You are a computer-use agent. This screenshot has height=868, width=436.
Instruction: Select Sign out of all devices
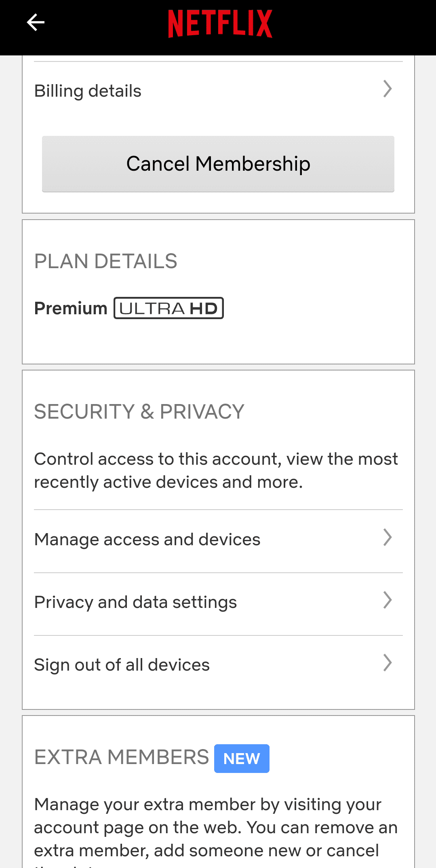coord(122,665)
